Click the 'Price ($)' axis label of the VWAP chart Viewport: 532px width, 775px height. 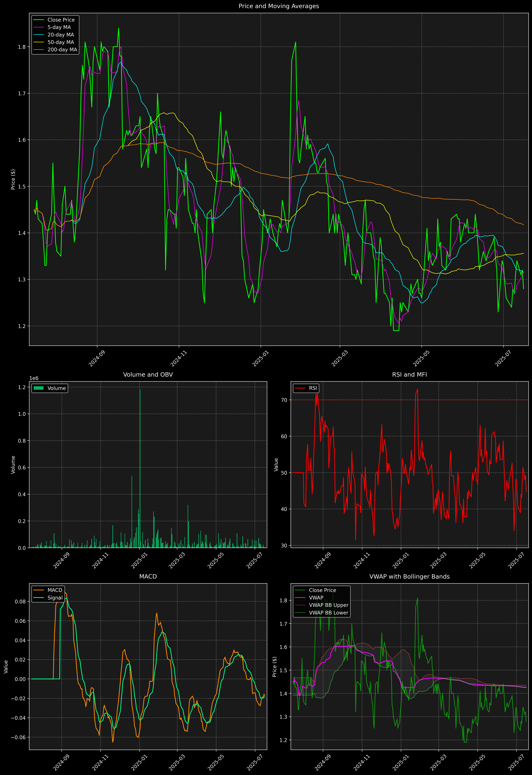[x=275, y=667]
